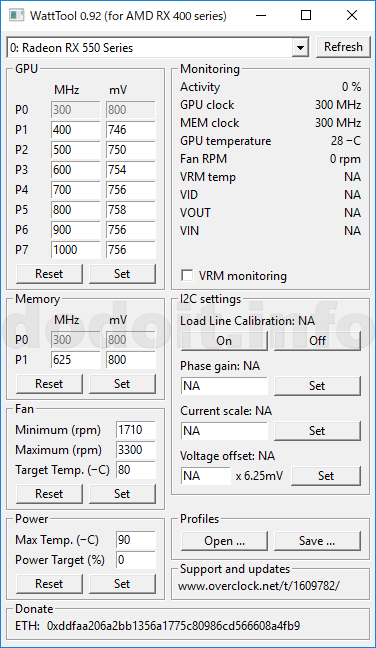This screenshot has height=648, width=376.
Task: Select the Memory P1 MHz field showing 625
Action: pyautogui.click(x=76, y=360)
